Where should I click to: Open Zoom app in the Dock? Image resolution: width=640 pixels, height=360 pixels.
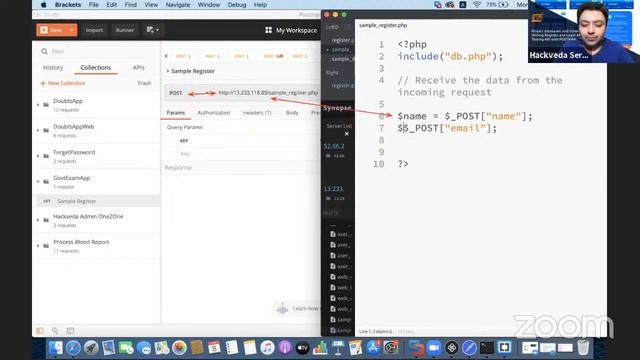pyautogui.click(x=434, y=348)
